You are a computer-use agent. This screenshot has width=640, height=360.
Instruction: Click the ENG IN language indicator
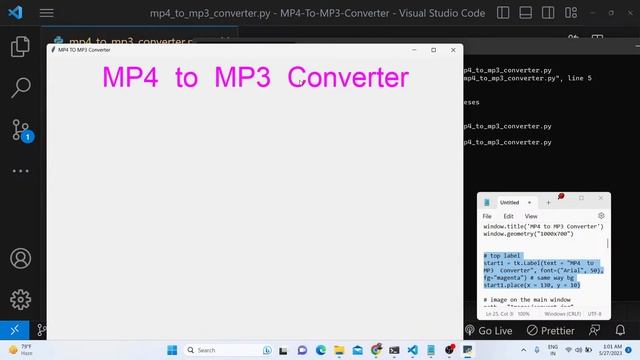[x=553, y=350]
